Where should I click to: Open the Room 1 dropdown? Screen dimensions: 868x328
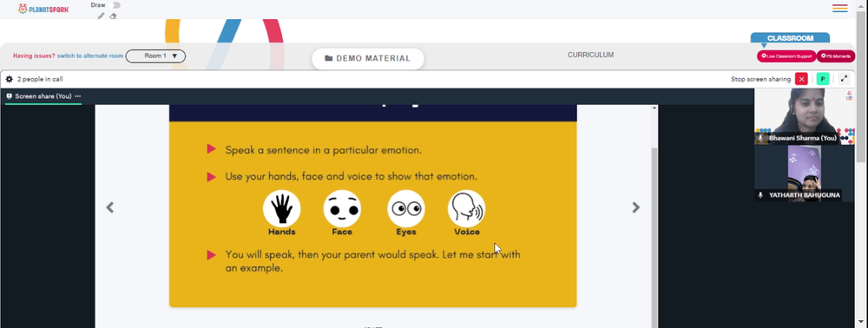[155, 56]
